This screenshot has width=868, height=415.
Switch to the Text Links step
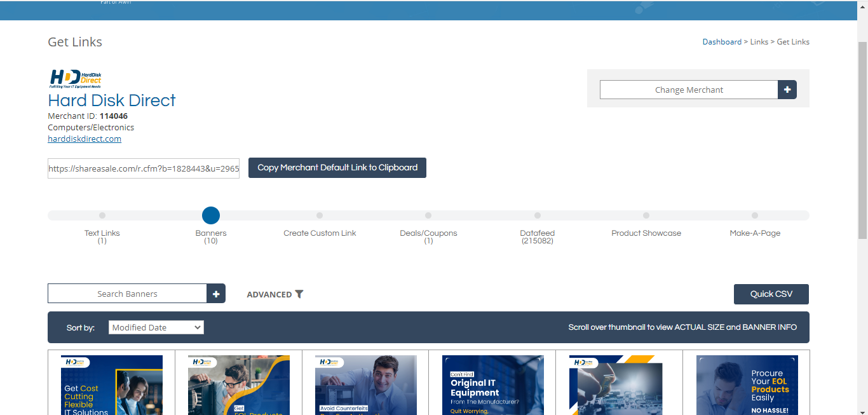(x=102, y=233)
